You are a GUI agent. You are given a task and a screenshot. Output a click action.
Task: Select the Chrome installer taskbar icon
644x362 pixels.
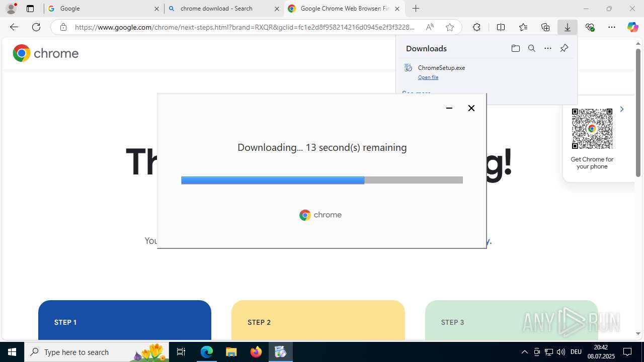tap(280, 352)
